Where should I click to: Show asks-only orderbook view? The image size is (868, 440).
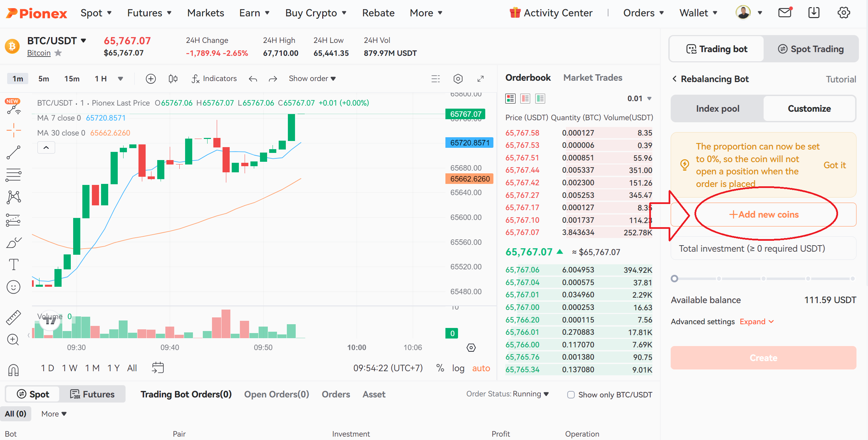[525, 98]
